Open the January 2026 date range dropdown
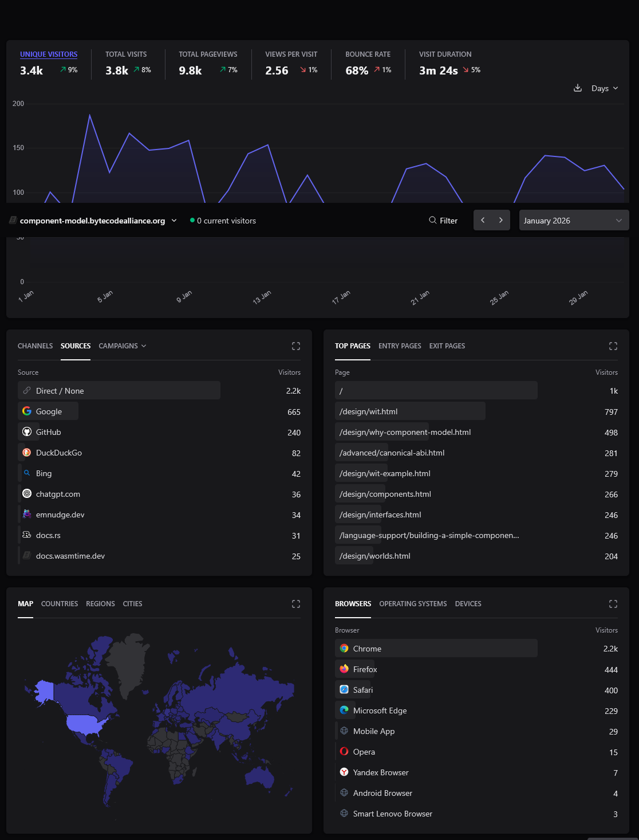The width and height of the screenshot is (639, 840). pyautogui.click(x=574, y=221)
